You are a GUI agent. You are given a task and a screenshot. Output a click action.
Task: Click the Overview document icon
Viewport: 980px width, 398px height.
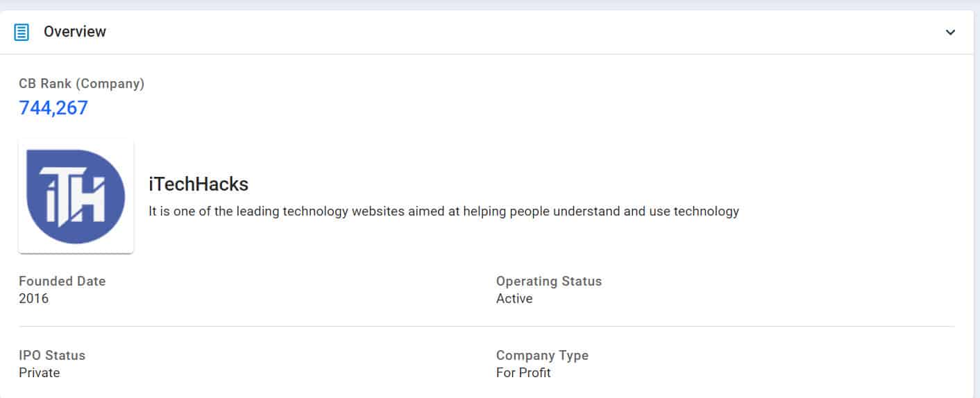22,32
